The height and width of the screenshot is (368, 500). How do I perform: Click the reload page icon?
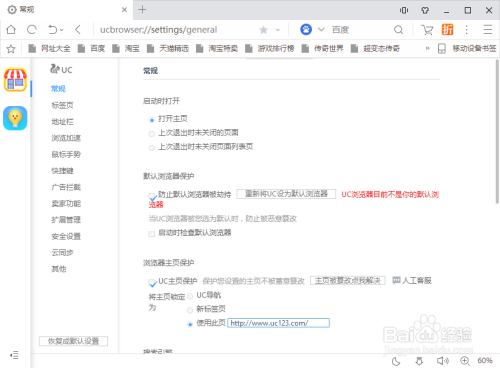coord(32,30)
